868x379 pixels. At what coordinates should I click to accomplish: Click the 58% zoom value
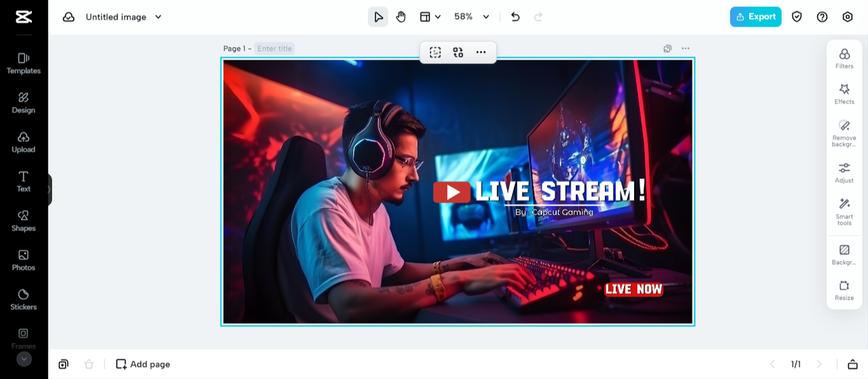pos(463,17)
